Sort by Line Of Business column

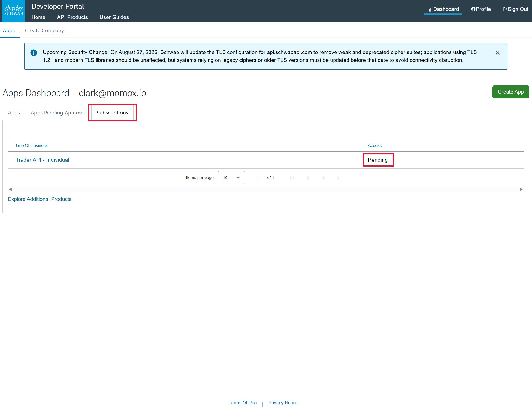click(31, 145)
